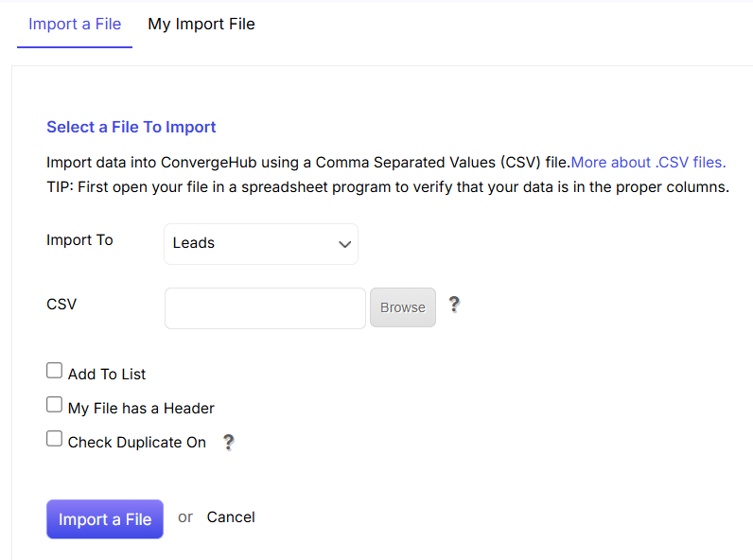The width and height of the screenshot is (753, 560).
Task: Enable the Add To List checkbox
Action: [54, 371]
